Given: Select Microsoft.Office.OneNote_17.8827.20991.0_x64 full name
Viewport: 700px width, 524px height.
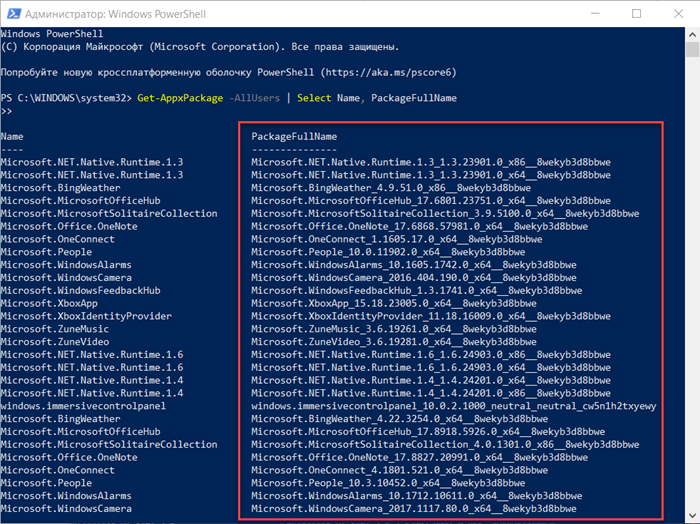Looking at the screenshot, I should (x=420, y=457).
